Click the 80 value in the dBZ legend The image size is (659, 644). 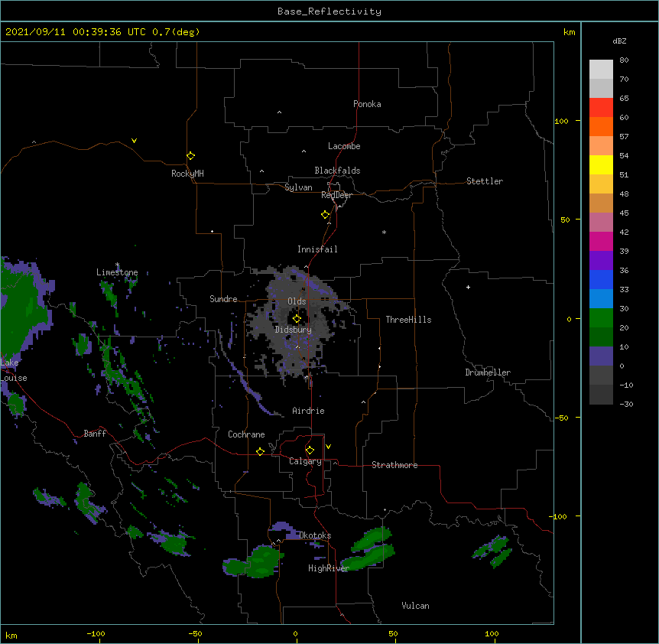[624, 60]
